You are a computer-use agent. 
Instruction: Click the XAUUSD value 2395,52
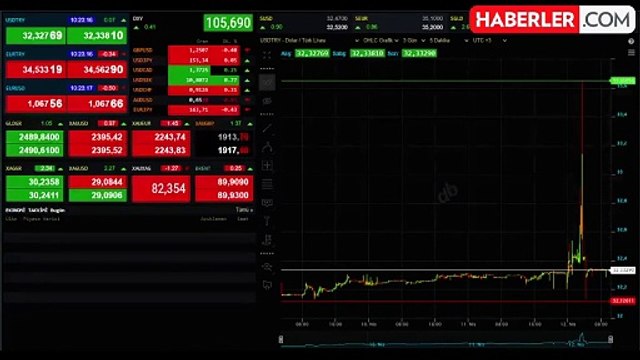(x=98, y=150)
